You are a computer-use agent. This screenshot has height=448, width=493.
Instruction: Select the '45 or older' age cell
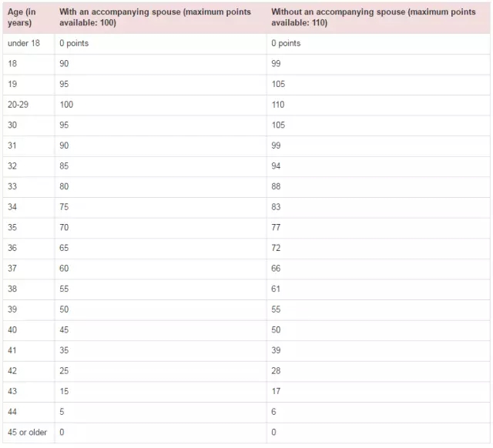[28, 433]
